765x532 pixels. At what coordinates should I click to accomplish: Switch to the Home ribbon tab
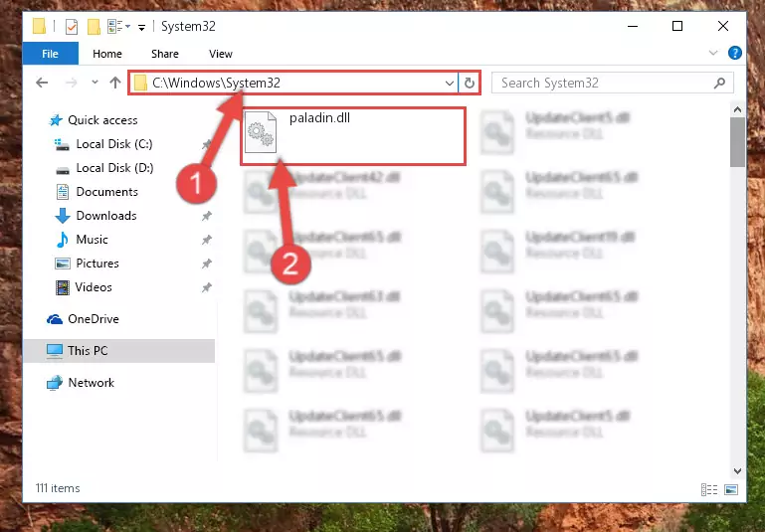point(107,54)
